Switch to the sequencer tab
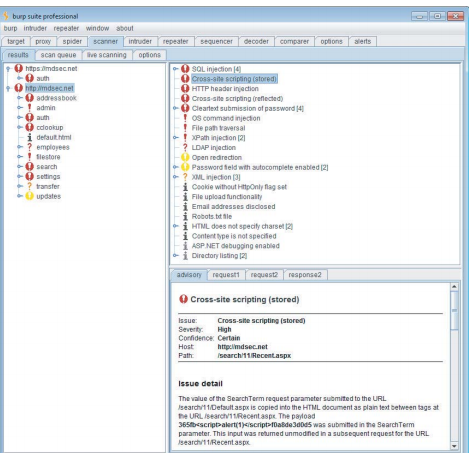Screen dimensions: 470x453 (x=216, y=41)
